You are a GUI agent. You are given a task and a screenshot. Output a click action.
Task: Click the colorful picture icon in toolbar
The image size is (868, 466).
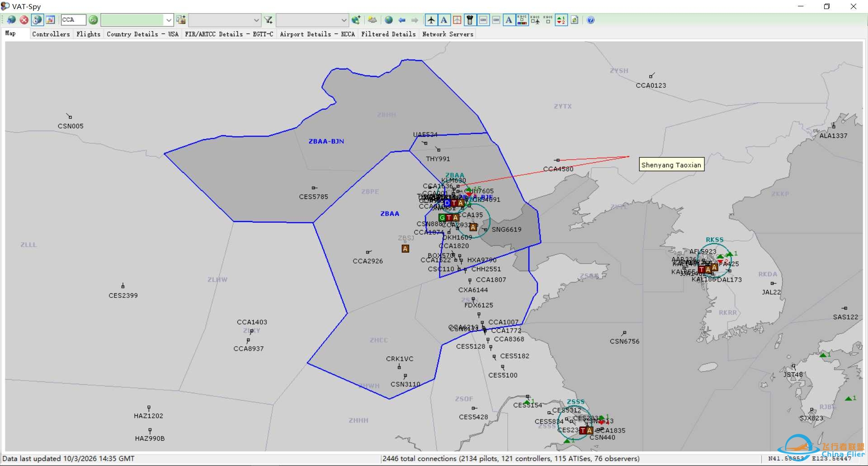(50, 20)
